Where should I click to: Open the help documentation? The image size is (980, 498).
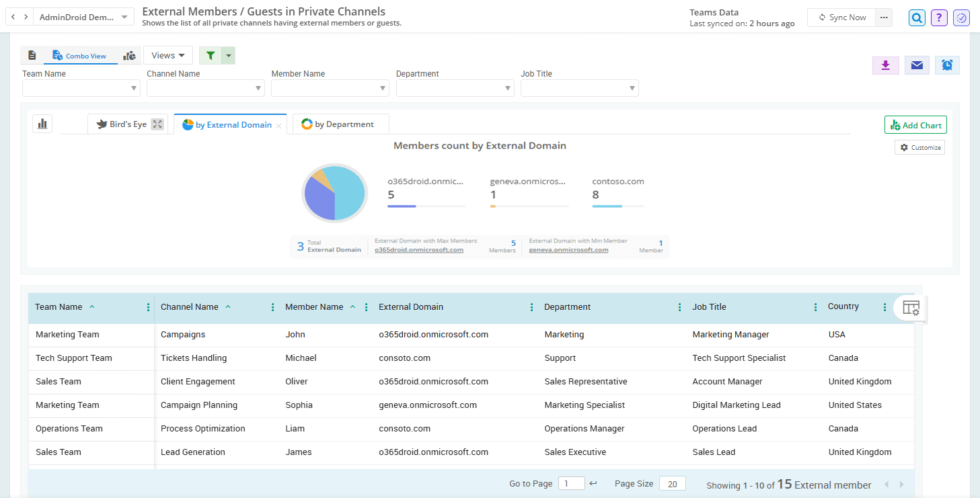click(x=938, y=17)
